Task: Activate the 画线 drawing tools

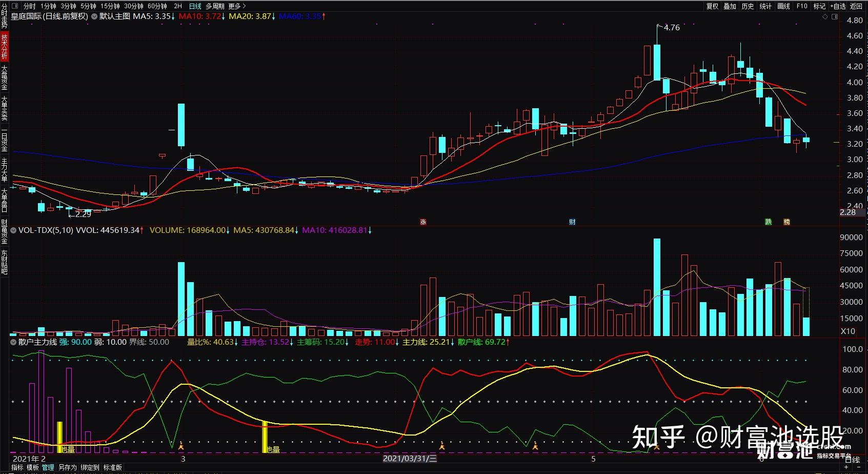Action: pyautogui.click(x=784, y=6)
